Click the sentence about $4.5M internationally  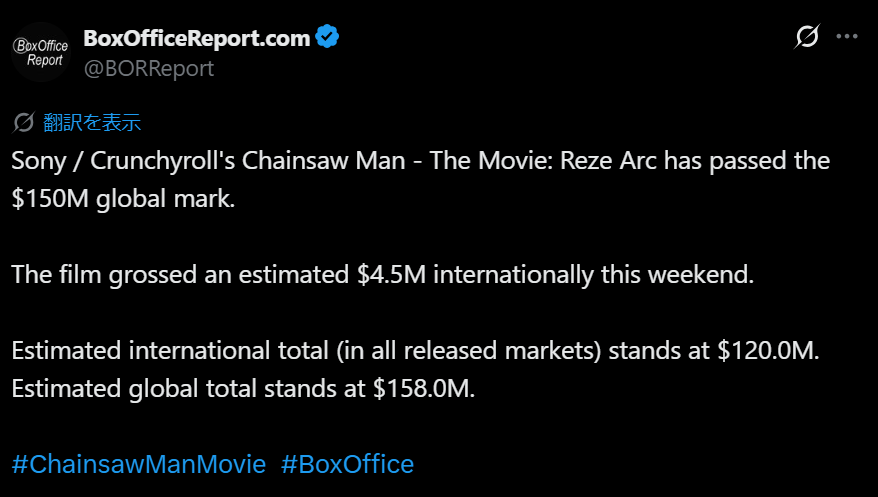point(382,274)
